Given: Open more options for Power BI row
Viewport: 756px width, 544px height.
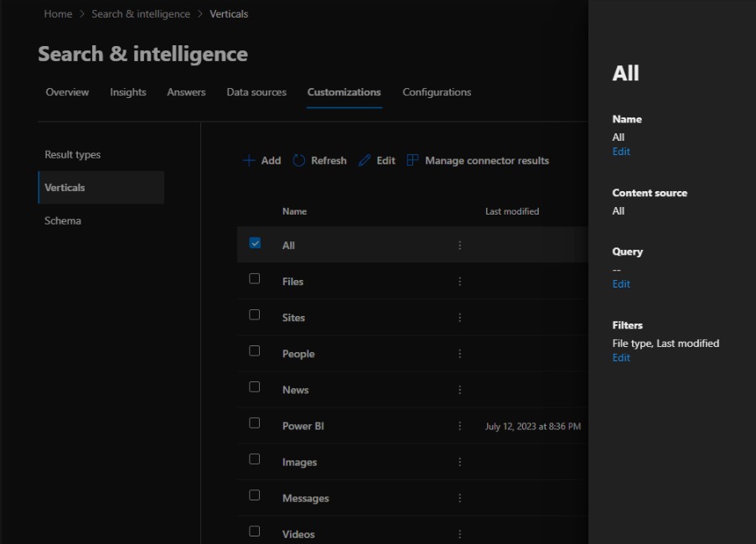Looking at the screenshot, I should point(460,426).
